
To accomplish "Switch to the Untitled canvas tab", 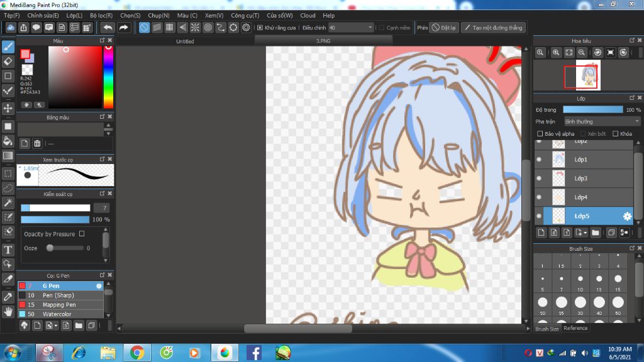I will point(185,41).
